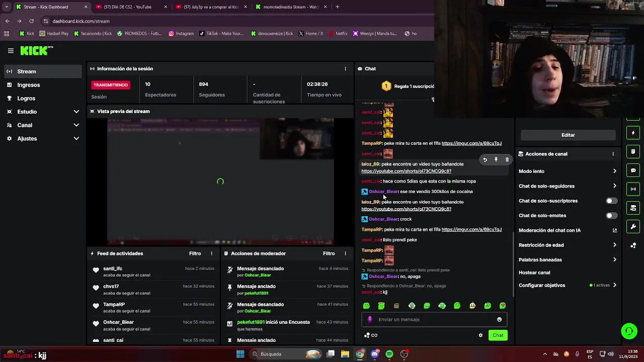Open Filtro dropdown in Acciones de moderador
The height and width of the screenshot is (362, 644).
click(x=329, y=254)
